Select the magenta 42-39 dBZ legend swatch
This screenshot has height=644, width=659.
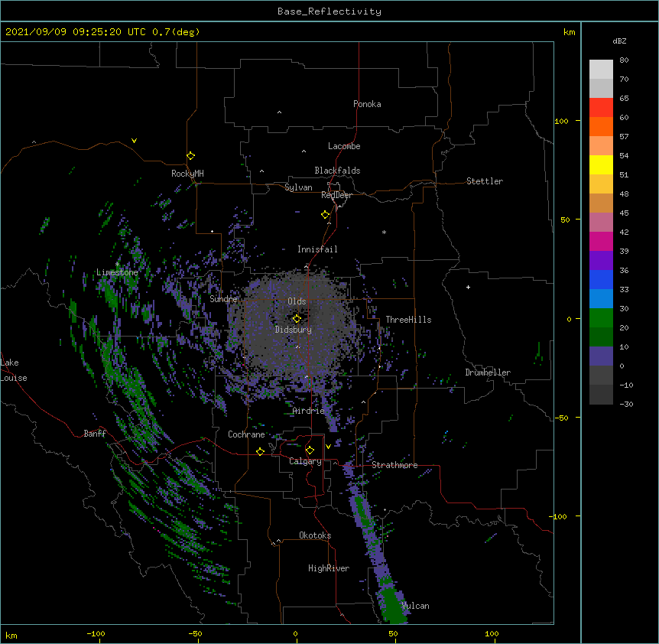(601, 241)
